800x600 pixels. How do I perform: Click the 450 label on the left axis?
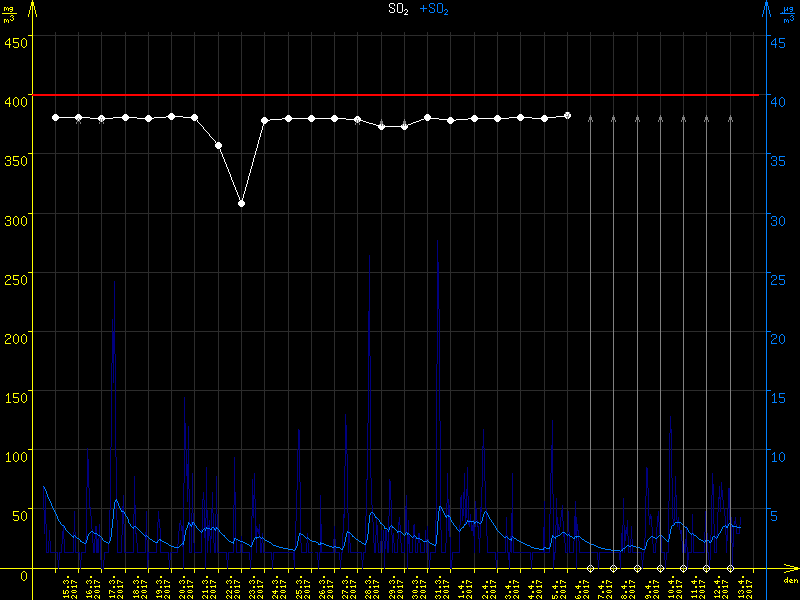[17, 42]
